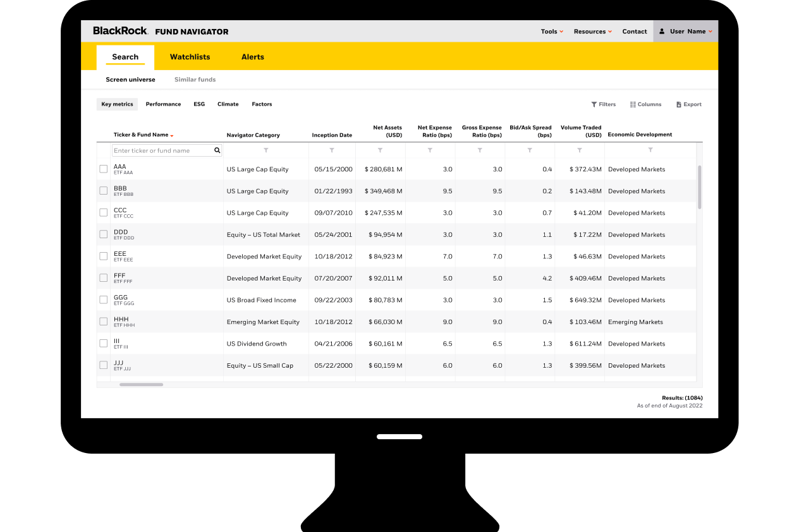Check the box for fund AAA
The width and height of the screenshot is (799, 532).
pyautogui.click(x=104, y=169)
